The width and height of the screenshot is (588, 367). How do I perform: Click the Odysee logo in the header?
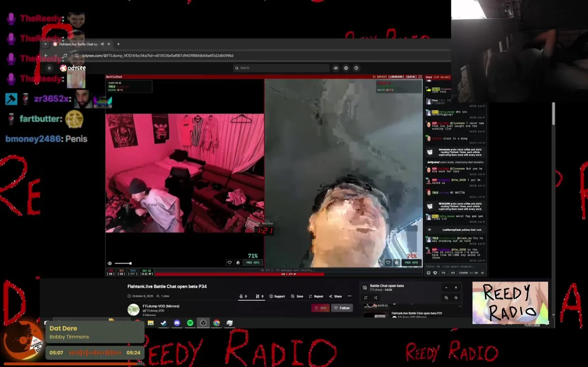point(73,68)
